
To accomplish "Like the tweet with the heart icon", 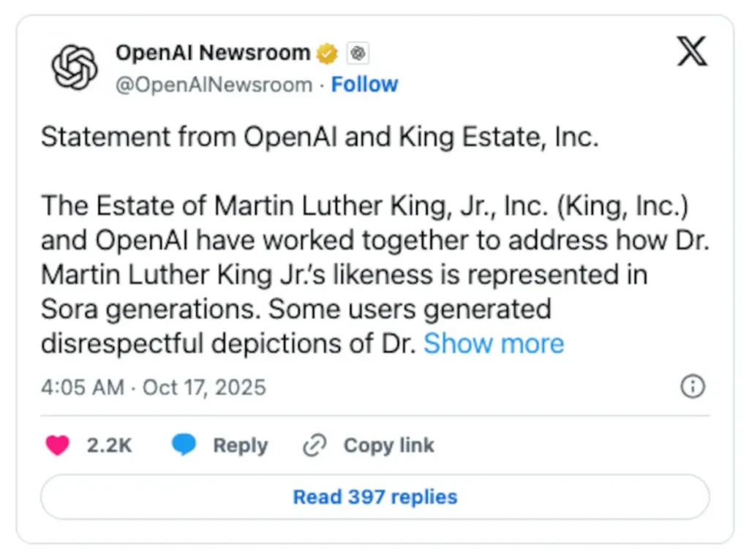I will click(x=58, y=445).
